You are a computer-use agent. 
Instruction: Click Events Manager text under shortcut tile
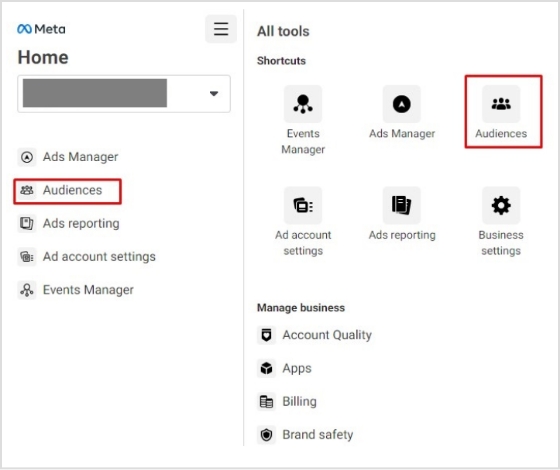click(303, 141)
